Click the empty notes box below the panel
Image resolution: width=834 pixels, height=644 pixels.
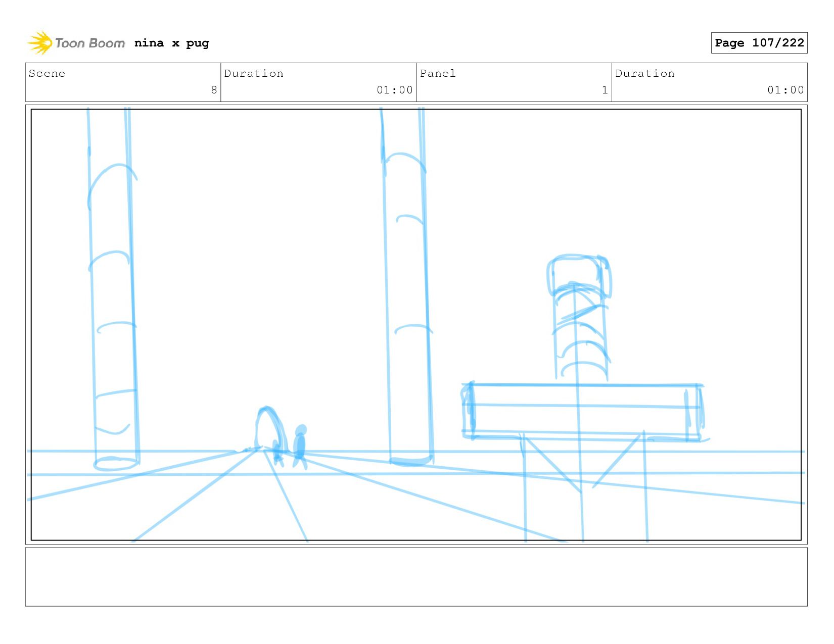[416, 577]
